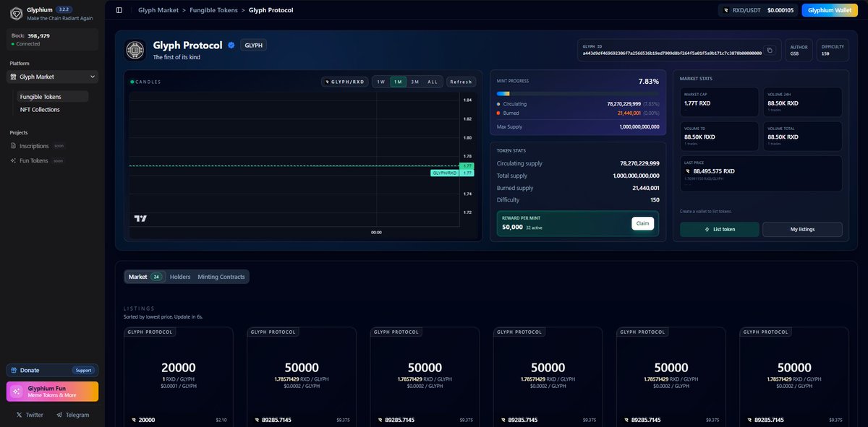Click the Donate icon
This screenshot has width=868, height=427.
(14, 370)
